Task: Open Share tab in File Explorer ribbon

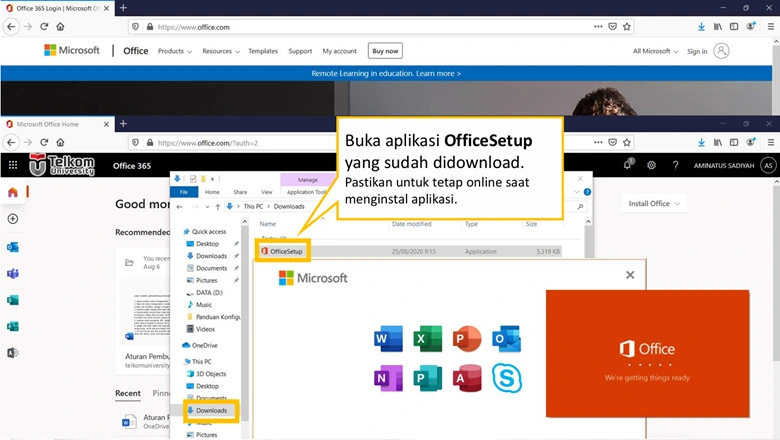Action: (x=240, y=192)
